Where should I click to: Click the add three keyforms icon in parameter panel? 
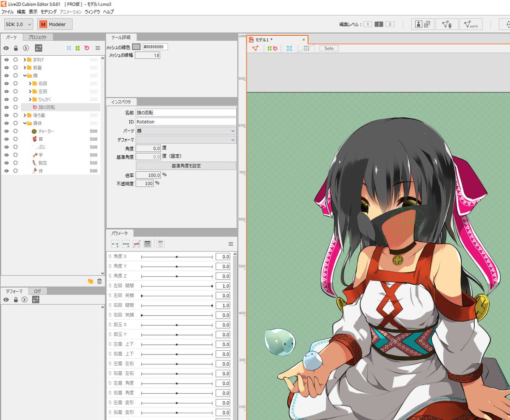coord(126,244)
